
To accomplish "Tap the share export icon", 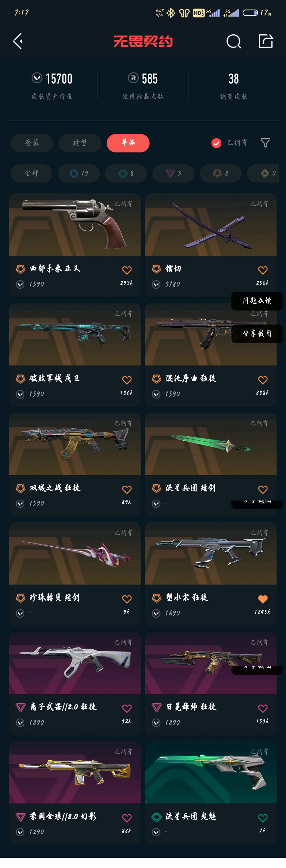I will coord(265,41).
